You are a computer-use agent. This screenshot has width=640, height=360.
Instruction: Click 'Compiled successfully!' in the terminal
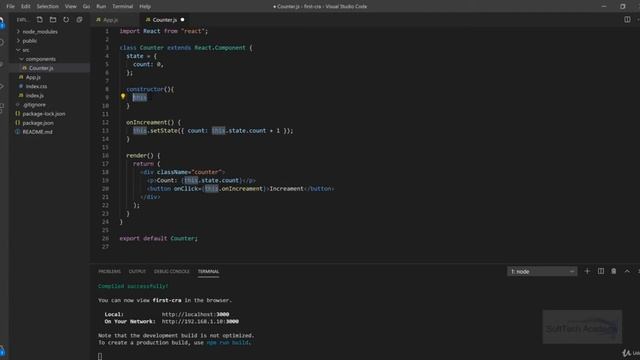click(x=133, y=286)
